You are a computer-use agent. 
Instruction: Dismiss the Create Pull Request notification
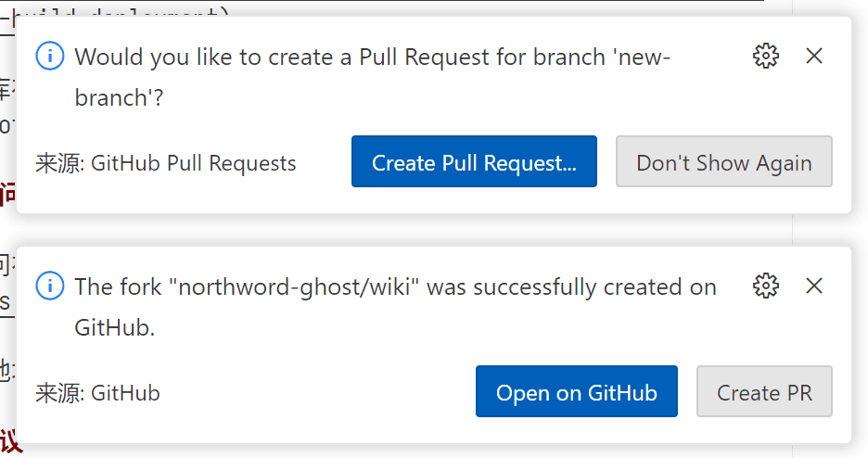814,57
